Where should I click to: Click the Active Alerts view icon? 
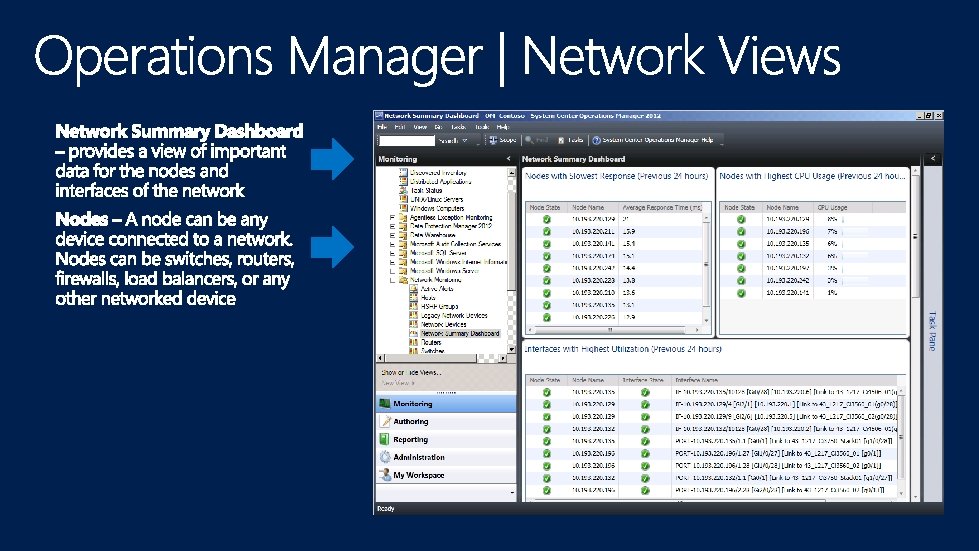(413, 288)
